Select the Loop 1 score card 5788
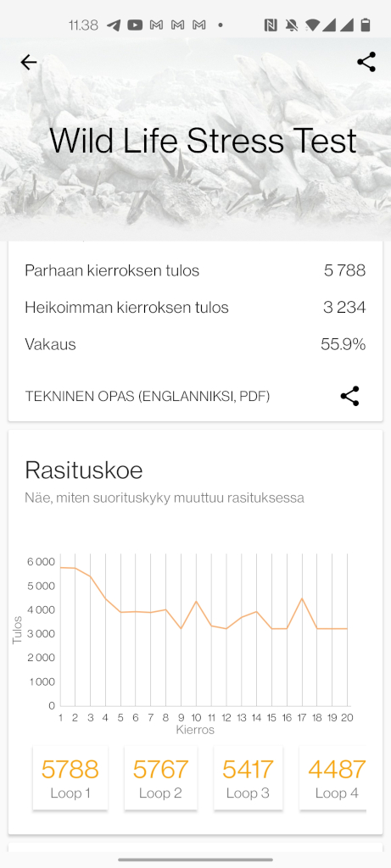Screen dimensions: 391x868 pyautogui.click(x=70, y=778)
